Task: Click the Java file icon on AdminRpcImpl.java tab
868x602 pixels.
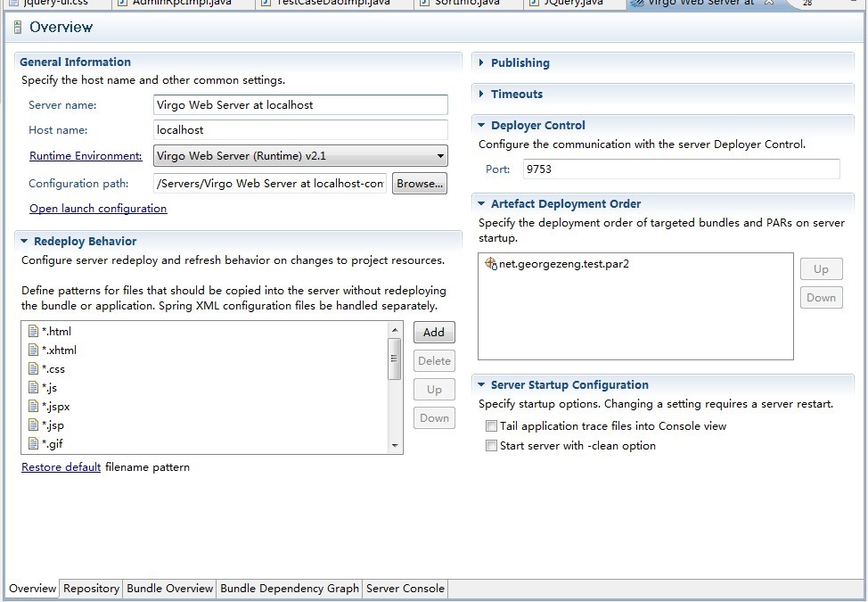Action: (123, 3)
